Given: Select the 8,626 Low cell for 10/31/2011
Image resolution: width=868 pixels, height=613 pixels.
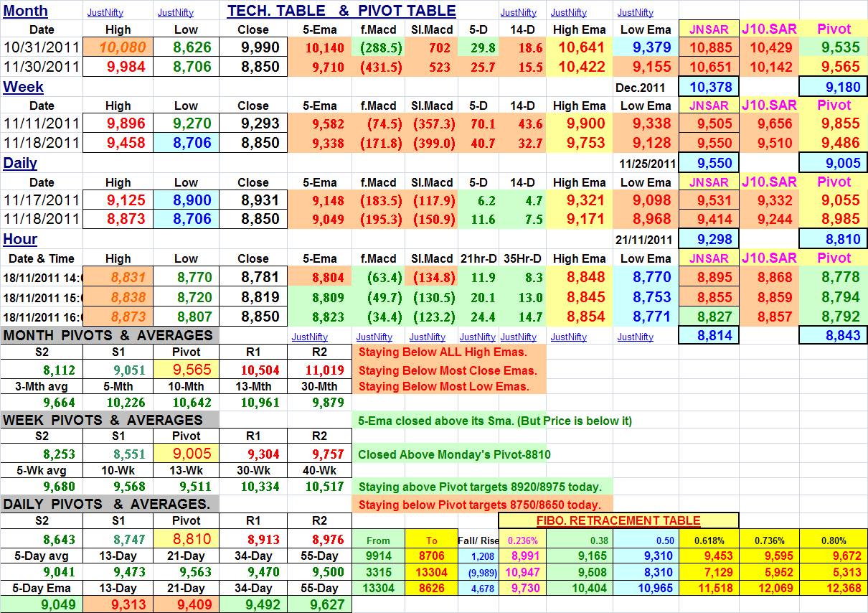Looking at the screenshot, I should click(x=186, y=48).
